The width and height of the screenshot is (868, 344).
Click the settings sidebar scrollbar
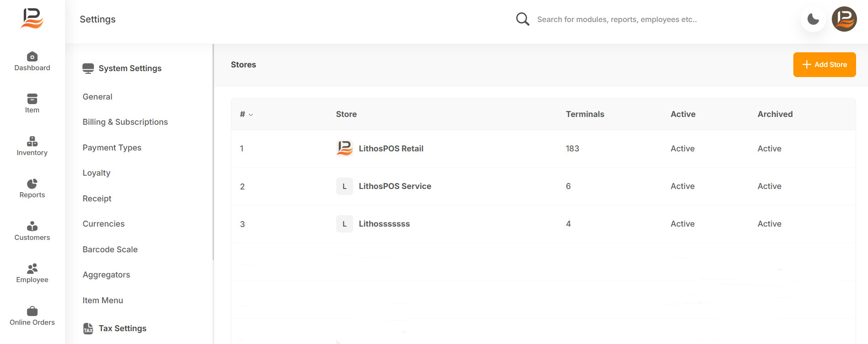tap(213, 151)
